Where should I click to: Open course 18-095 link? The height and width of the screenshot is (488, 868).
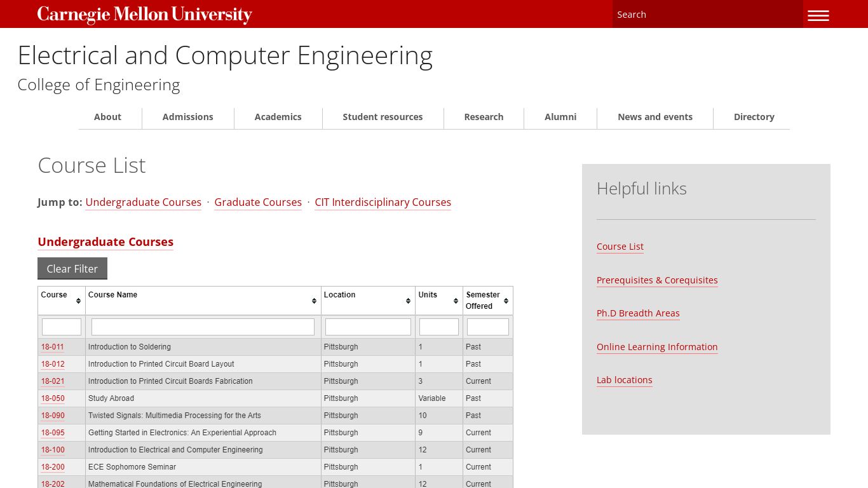[53, 433]
